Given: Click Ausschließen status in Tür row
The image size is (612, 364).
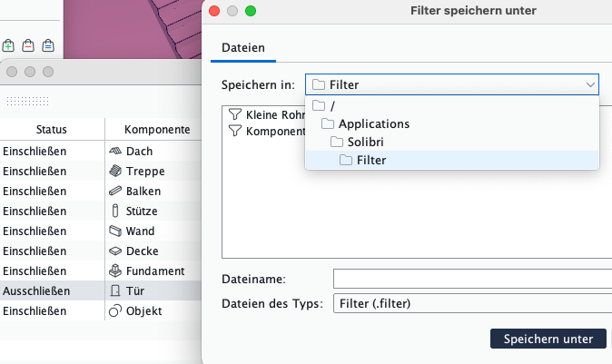Looking at the screenshot, I should 36,290.
